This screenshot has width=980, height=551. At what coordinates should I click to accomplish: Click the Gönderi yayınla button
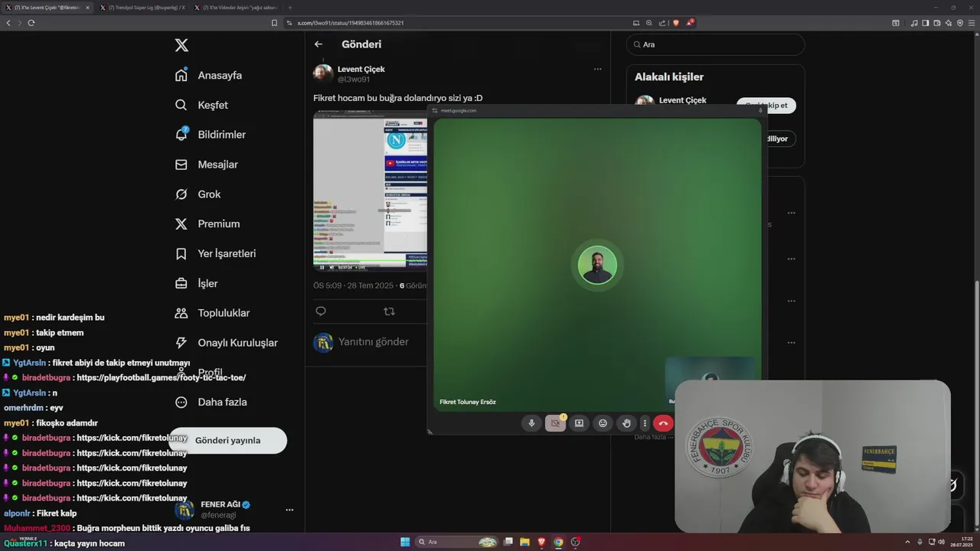(227, 440)
